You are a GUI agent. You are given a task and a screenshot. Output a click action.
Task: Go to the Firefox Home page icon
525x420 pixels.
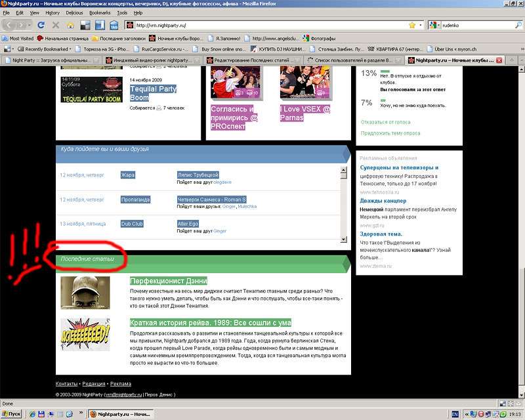point(70,26)
